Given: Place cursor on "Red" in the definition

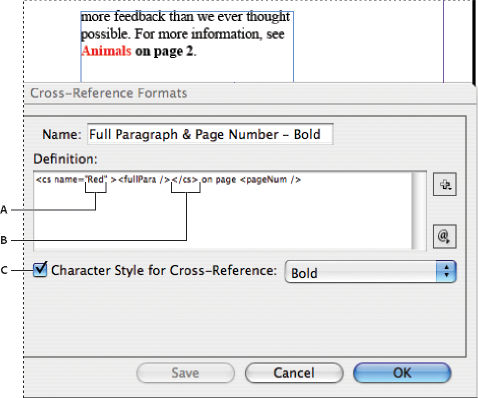Looking at the screenshot, I should [96, 180].
